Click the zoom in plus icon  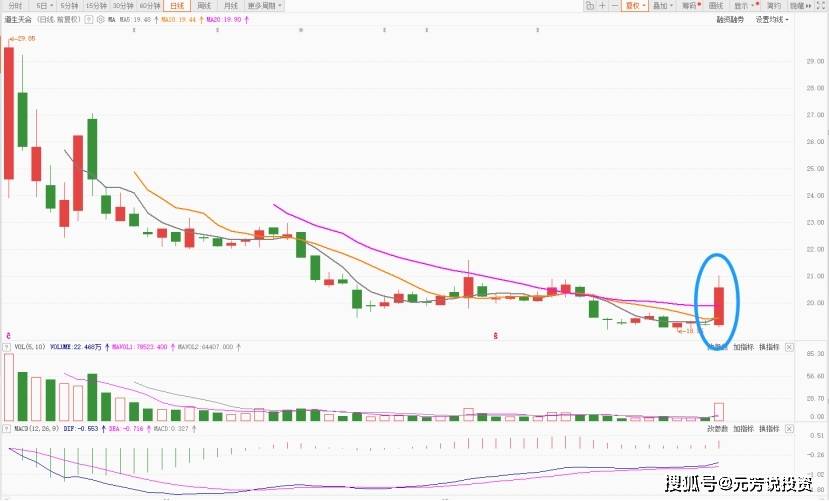(x=602, y=6)
